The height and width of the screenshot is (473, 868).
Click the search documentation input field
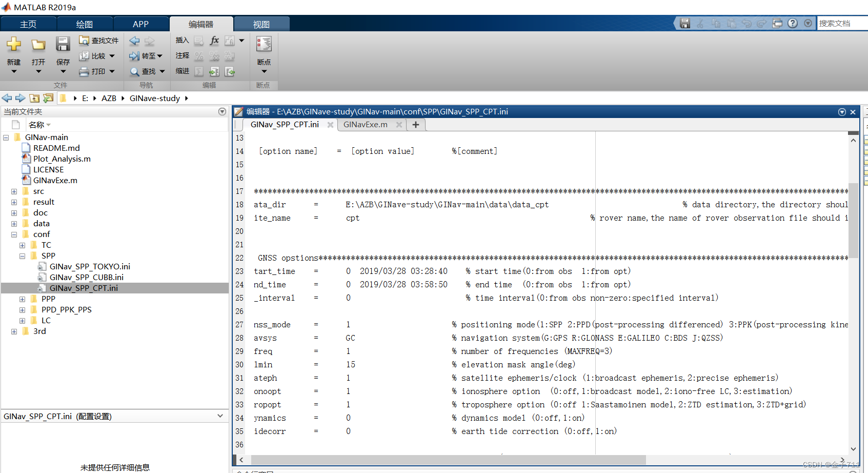tap(842, 23)
